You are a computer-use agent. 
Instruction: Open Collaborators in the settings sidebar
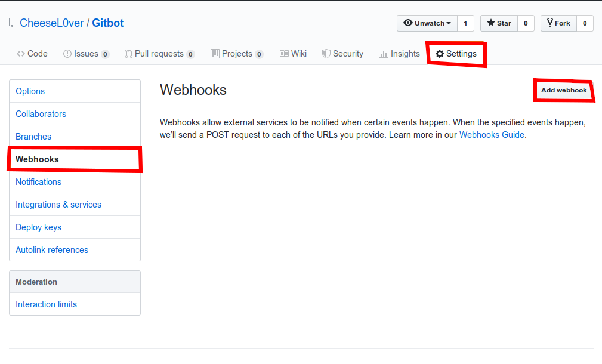click(75, 114)
